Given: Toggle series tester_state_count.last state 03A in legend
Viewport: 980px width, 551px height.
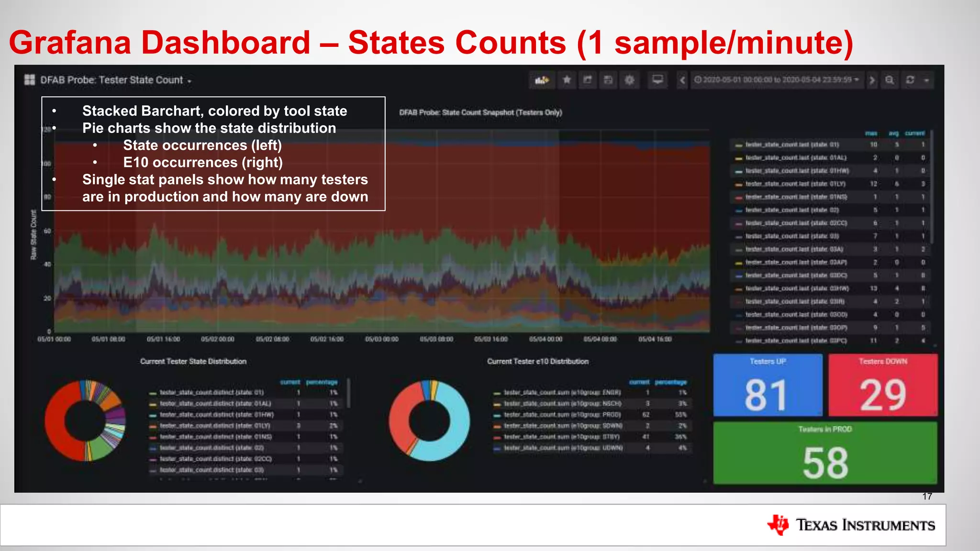Looking at the screenshot, I should pyautogui.click(x=794, y=249).
